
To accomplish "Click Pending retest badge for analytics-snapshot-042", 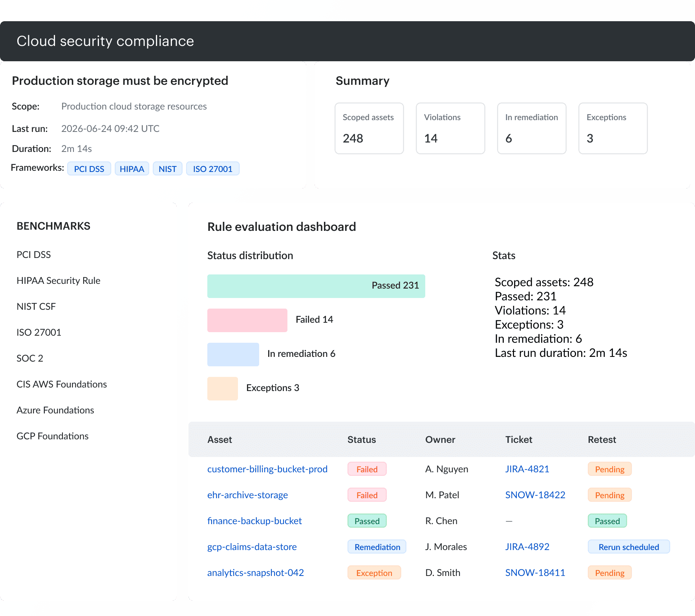I will (610, 573).
